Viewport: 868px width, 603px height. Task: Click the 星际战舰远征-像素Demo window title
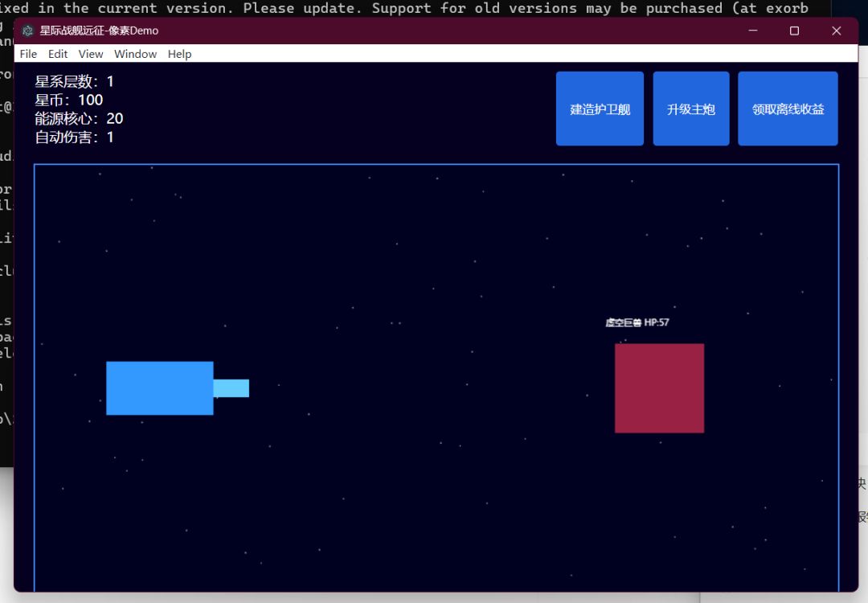click(99, 31)
